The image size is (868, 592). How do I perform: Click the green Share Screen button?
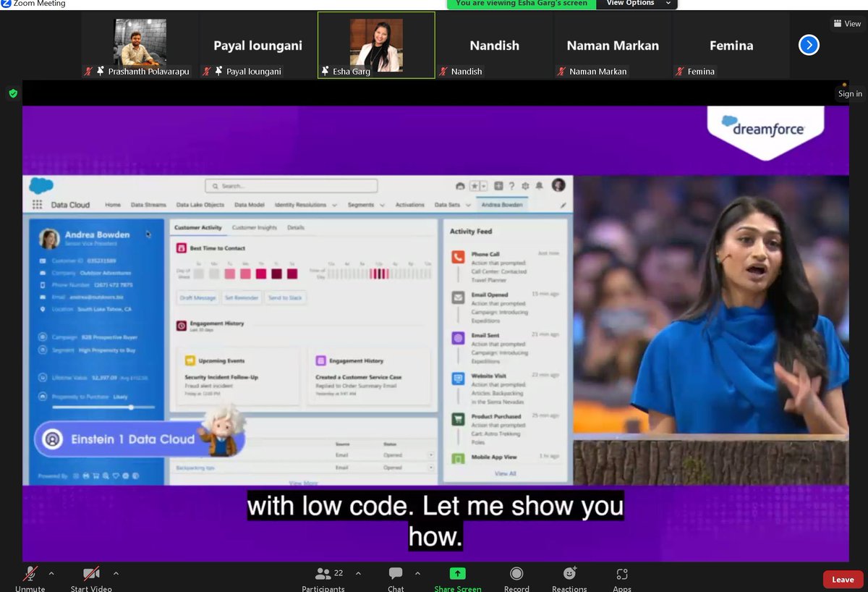click(458, 578)
